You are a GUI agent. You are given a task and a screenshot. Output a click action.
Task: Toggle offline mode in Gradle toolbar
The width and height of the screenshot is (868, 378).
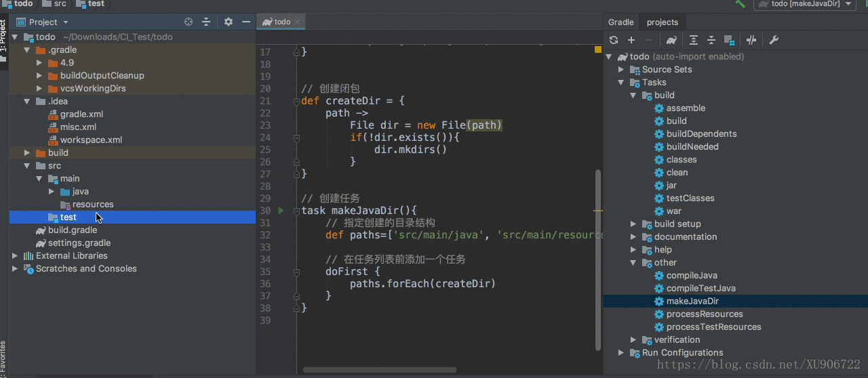coord(751,40)
